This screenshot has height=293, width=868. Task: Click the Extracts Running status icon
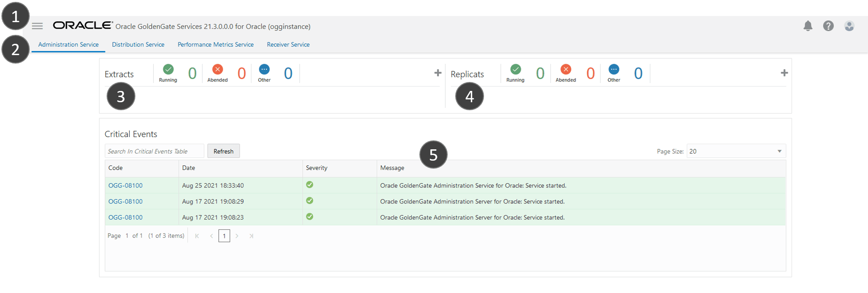coord(168,70)
